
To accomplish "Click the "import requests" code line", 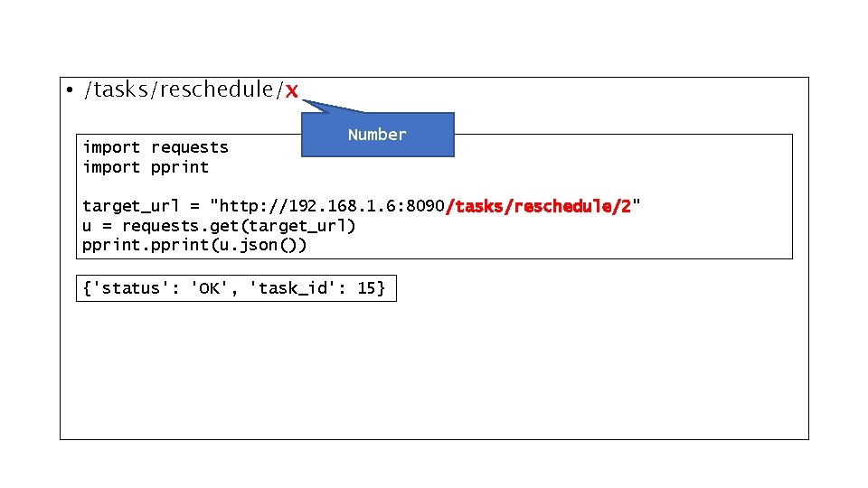I will 156,147.
